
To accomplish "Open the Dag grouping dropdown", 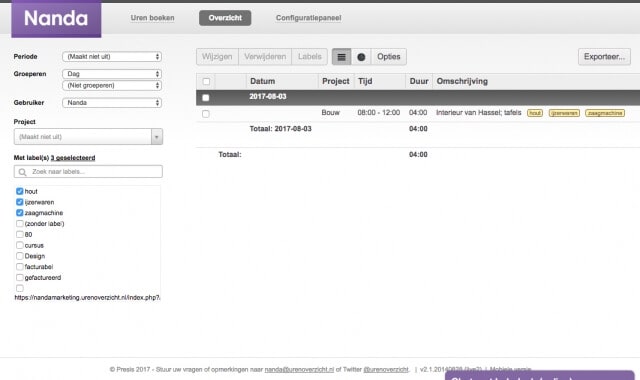I will [112, 74].
